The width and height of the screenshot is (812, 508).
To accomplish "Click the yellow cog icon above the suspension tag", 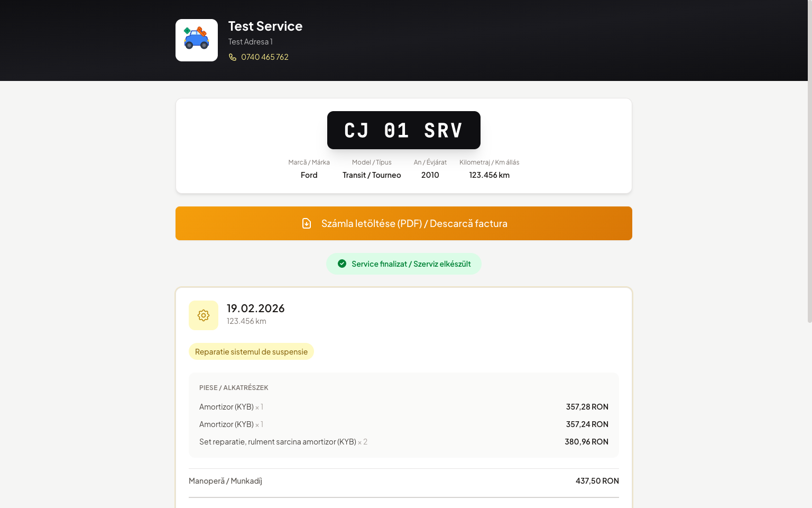I will [204, 315].
